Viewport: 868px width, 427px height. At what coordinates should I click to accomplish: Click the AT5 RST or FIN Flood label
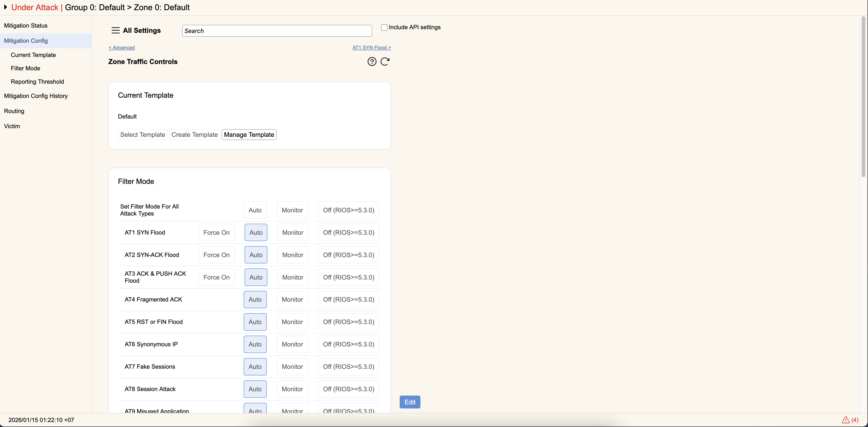click(x=154, y=322)
